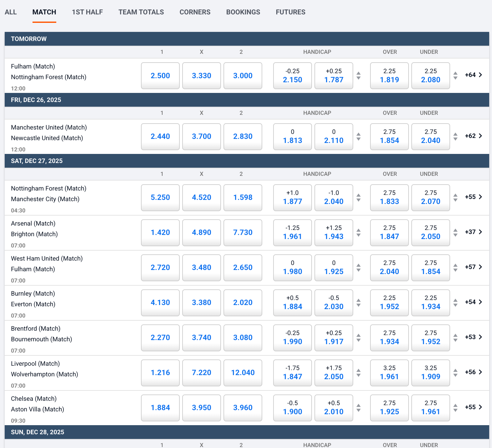Viewport: 492px width, 448px height.
Task: Adjust total line for Nottingham Forest v Manchester City
Action: click(x=455, y=198)
